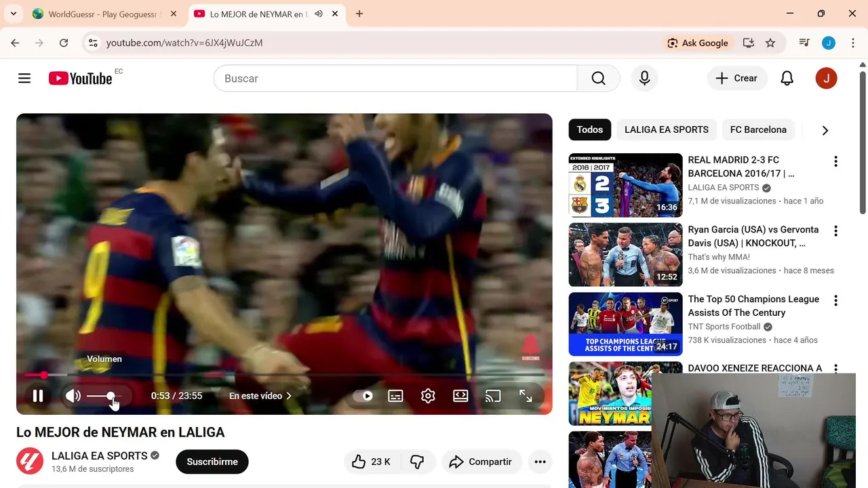Open the LALIGA EA SPORTS channel avatar
Screen dimensions: 868x488
(x=30, y=462)
